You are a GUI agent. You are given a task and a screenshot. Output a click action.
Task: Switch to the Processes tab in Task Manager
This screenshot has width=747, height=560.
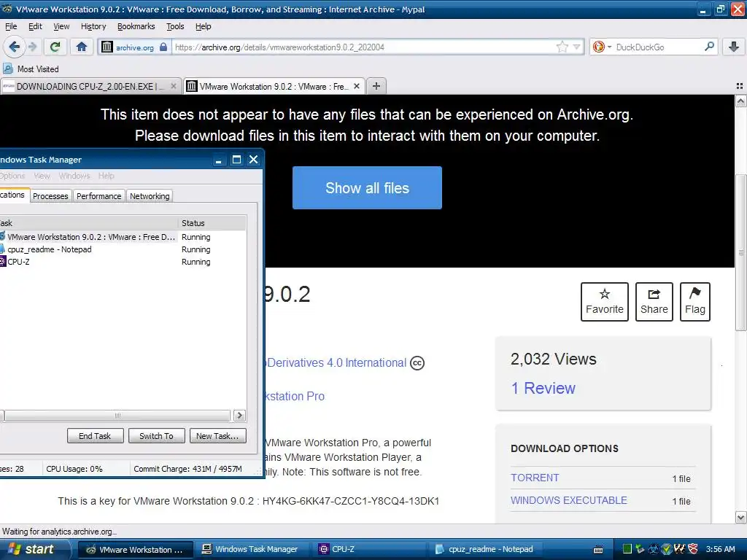(x=50, y=195)
